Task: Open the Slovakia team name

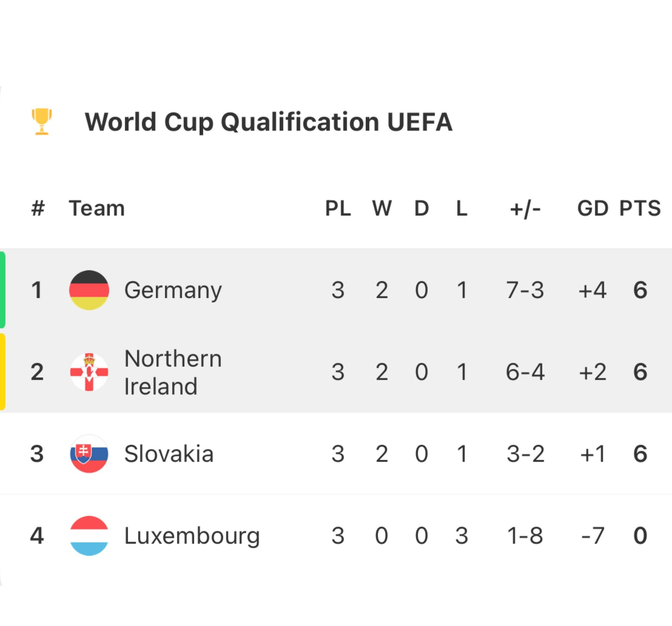Action: 169,454
